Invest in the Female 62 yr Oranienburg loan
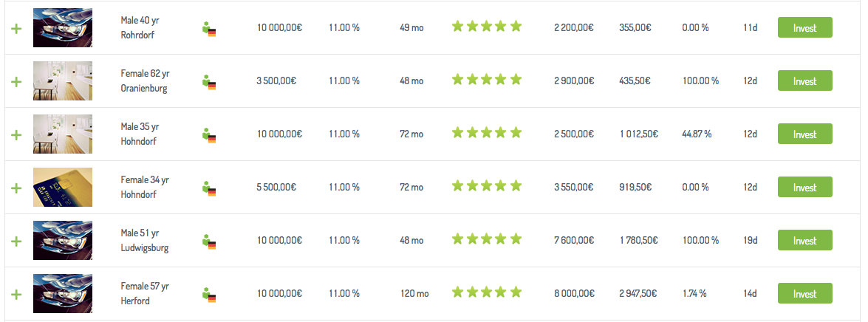This screenshot has height=322, width=868. coord(804,81)
